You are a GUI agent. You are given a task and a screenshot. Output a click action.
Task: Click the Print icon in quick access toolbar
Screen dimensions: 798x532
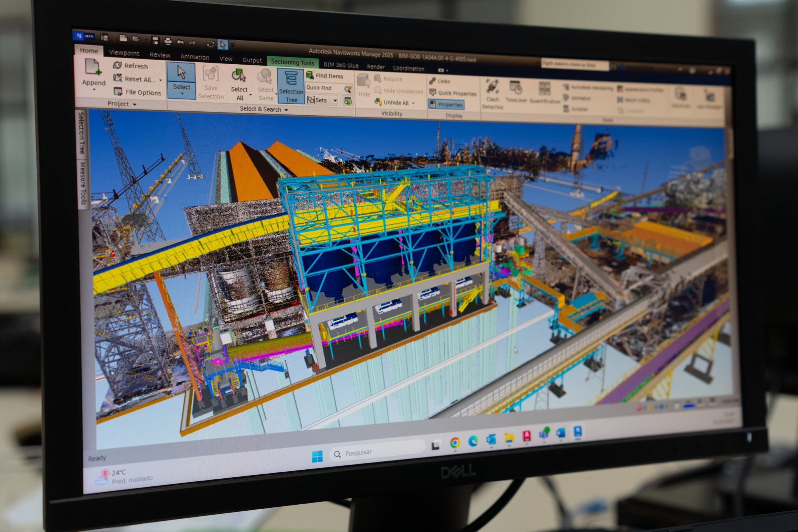[168, 41]
